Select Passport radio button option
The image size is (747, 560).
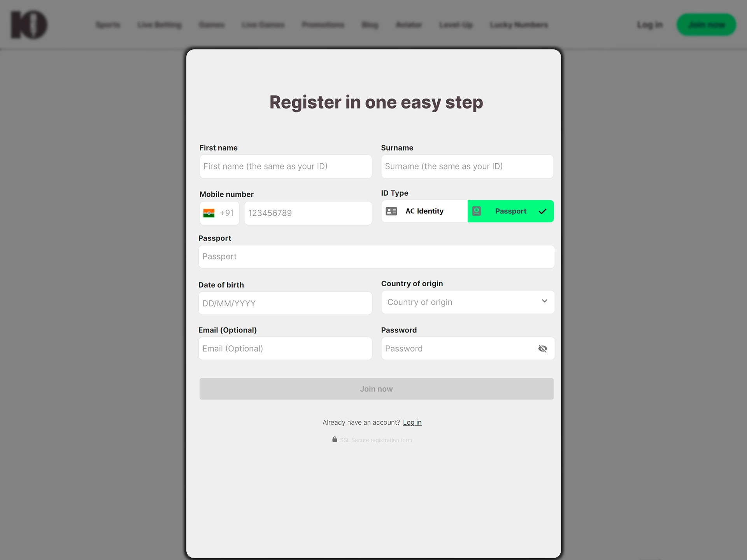[510, 211]
